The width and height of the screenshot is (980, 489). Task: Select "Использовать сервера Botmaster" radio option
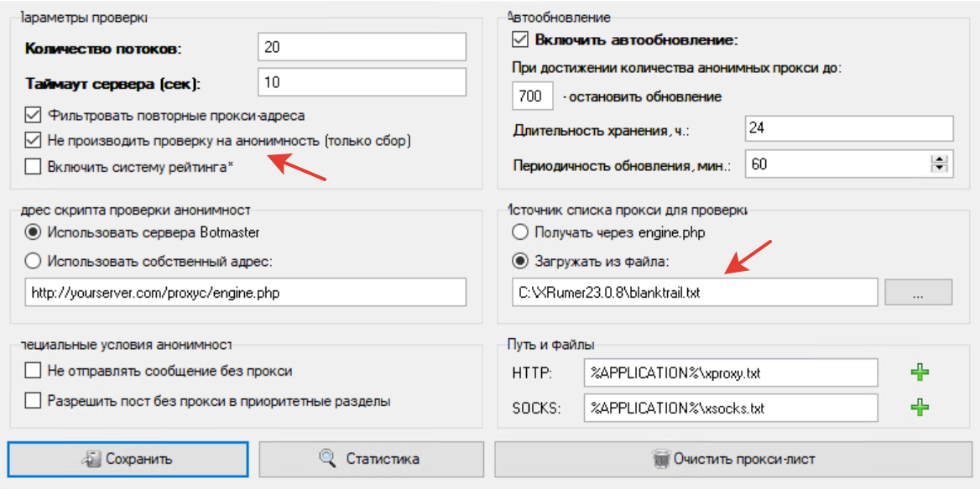point(33,232)
